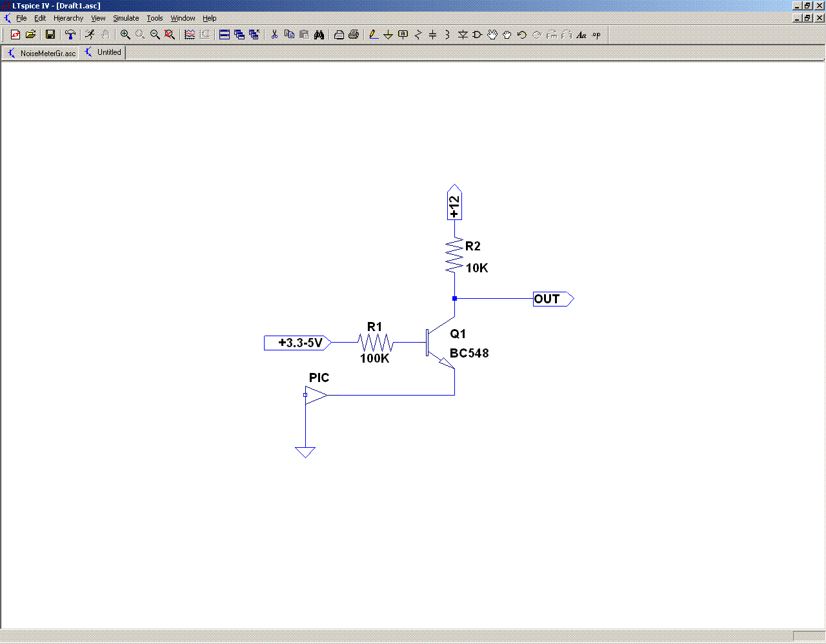This screenshot has height=644, width=826.
Task: Open the component gate icon
Action: (477, 35)
